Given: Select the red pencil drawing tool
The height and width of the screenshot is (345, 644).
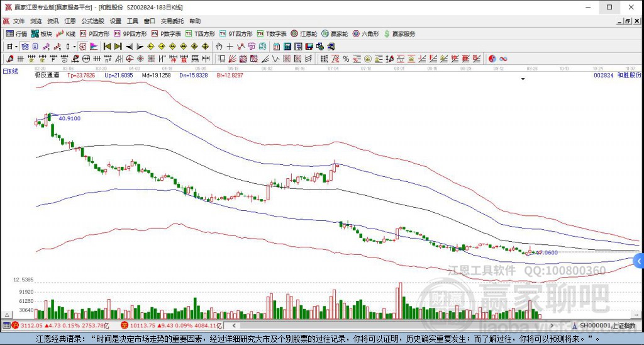Looking at the screenshot, I should pos(9,59).
